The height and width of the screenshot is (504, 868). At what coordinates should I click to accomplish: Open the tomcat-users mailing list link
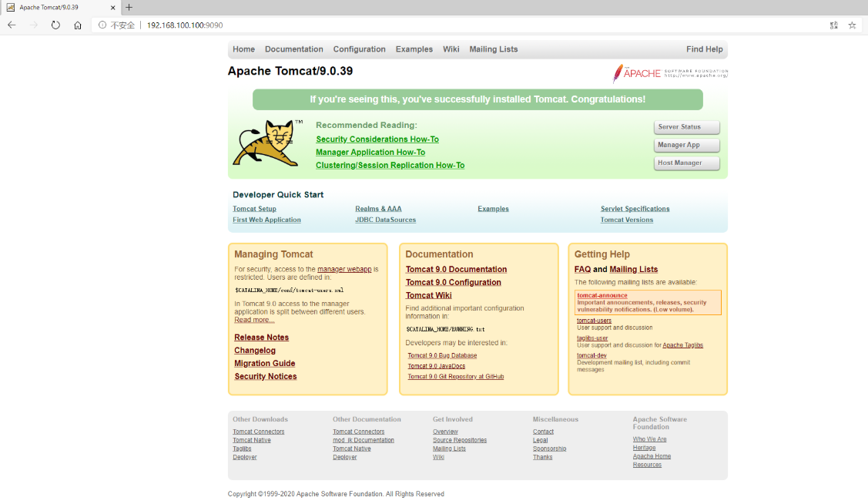point(594,321)
